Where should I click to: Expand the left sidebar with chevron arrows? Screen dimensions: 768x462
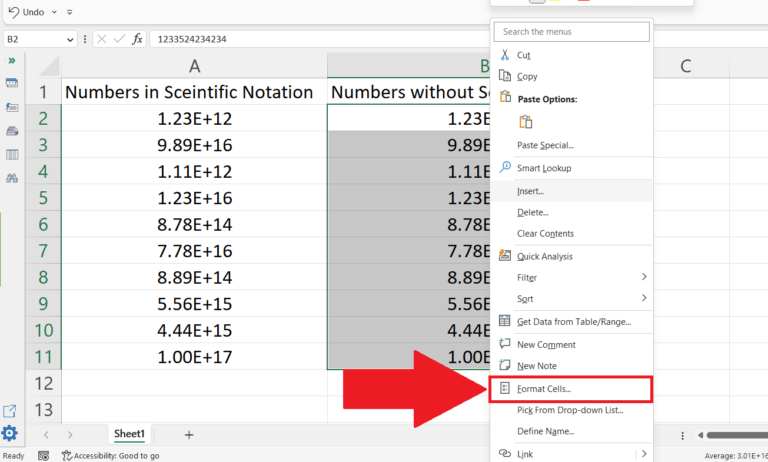(x=12, y=61)
